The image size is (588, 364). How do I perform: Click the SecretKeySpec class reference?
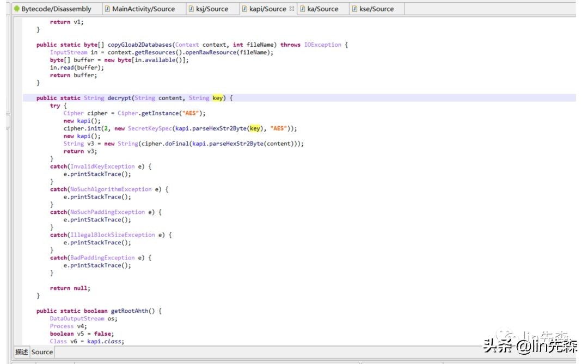click(x=150, y=128)
